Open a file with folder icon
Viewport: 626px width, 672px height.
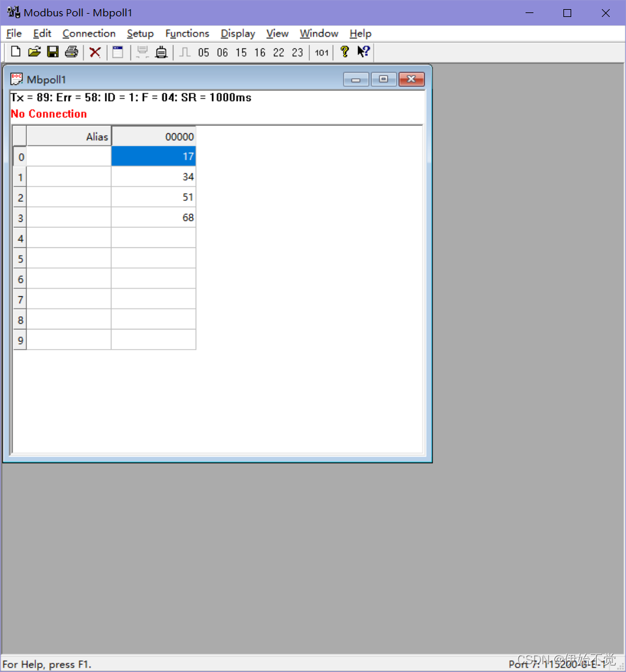pos(35,52)
